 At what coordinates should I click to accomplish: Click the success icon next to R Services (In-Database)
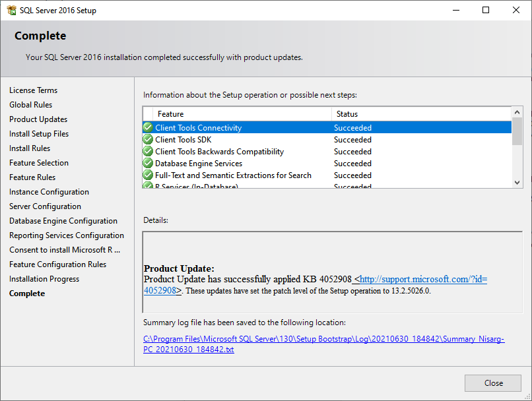(148, 186)
